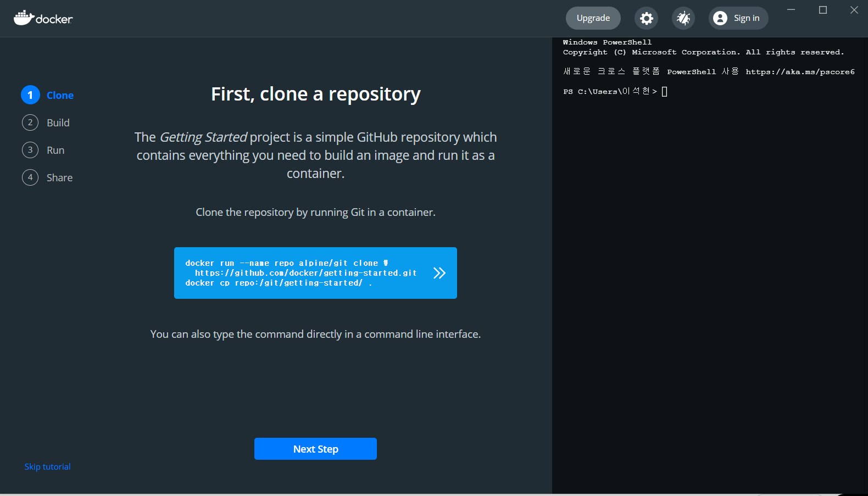
Task: Click the 'Windows PowerShell' title line
Action: pos(607,42)
